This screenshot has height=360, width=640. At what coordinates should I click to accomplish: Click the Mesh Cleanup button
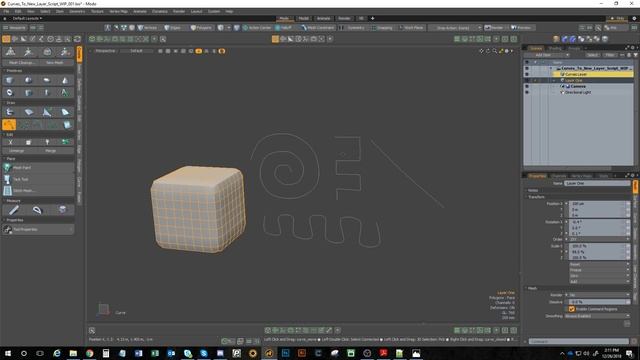pyautogui.click(x=22, y=63)
